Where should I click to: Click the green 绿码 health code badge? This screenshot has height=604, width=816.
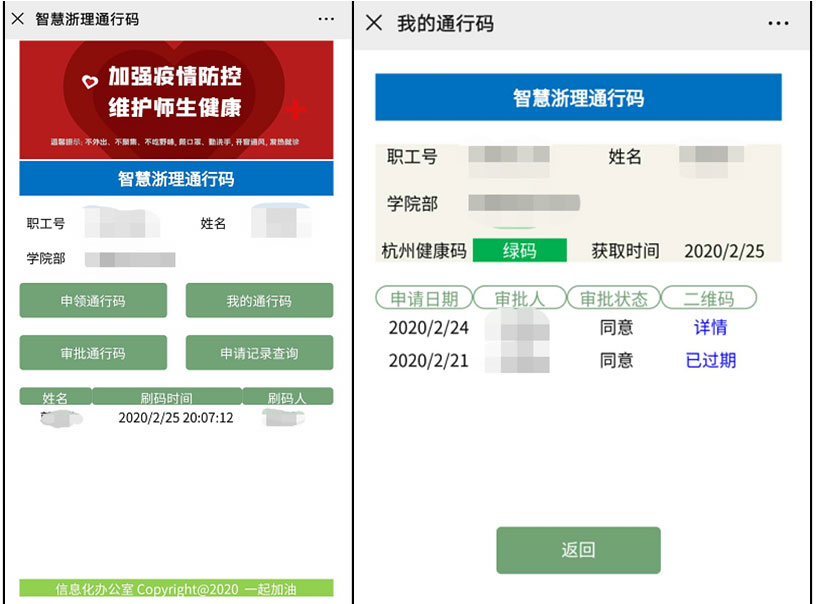click(x=519, y=251)
